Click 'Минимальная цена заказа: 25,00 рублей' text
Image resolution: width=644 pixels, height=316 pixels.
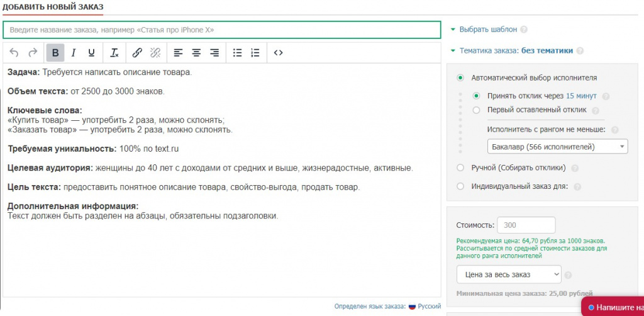click(x=525, y=294)
